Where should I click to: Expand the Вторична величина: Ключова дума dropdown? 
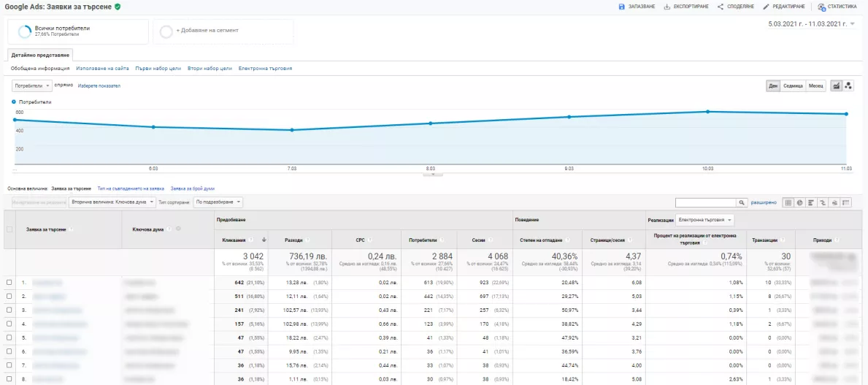[x=112, y=203]
